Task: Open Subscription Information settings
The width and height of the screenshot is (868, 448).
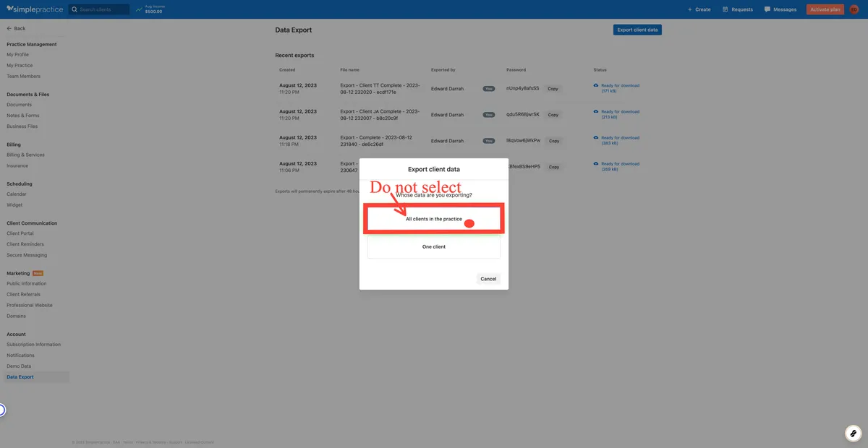Action: (34, 345)
